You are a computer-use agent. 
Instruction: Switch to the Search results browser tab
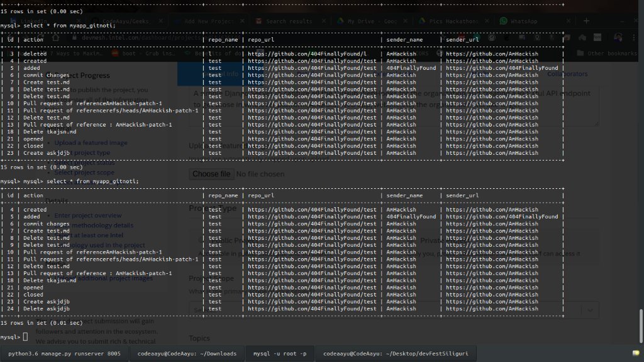(289, 21)
